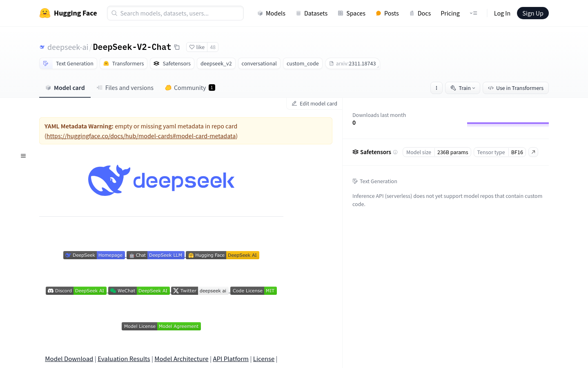
Task: Switch to Files and versions tab
Action: point(125,88)
